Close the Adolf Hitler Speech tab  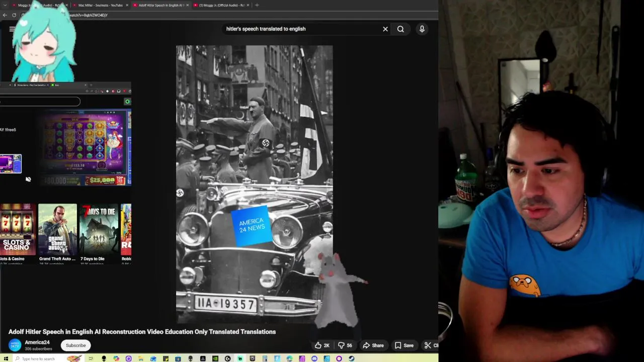pyautogui.click(x=188, y=5)
